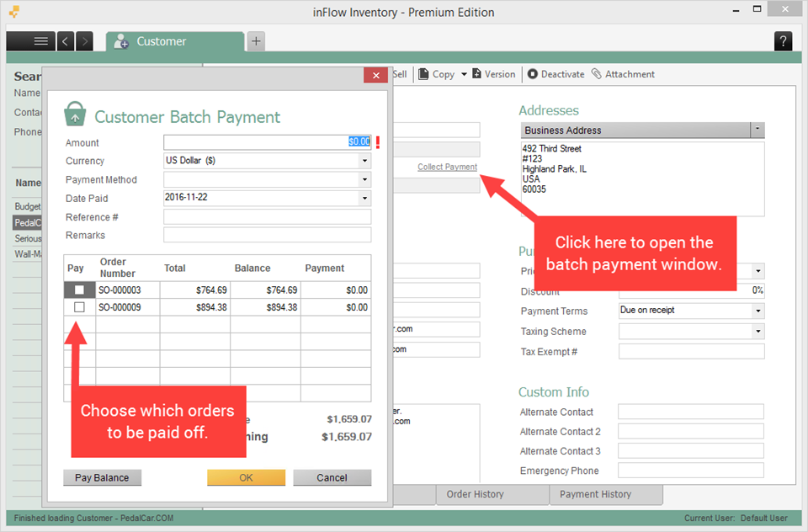Open the Copy dropdown arrow

pos(464,74)
